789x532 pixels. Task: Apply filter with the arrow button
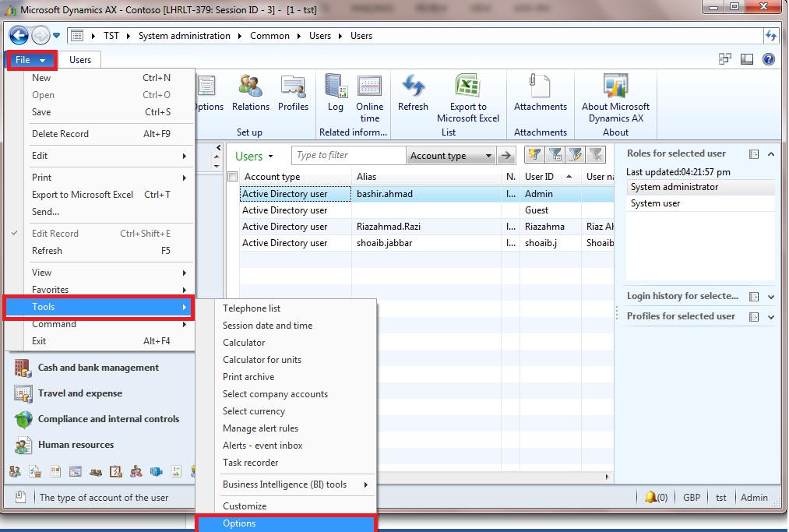(505, 156)
